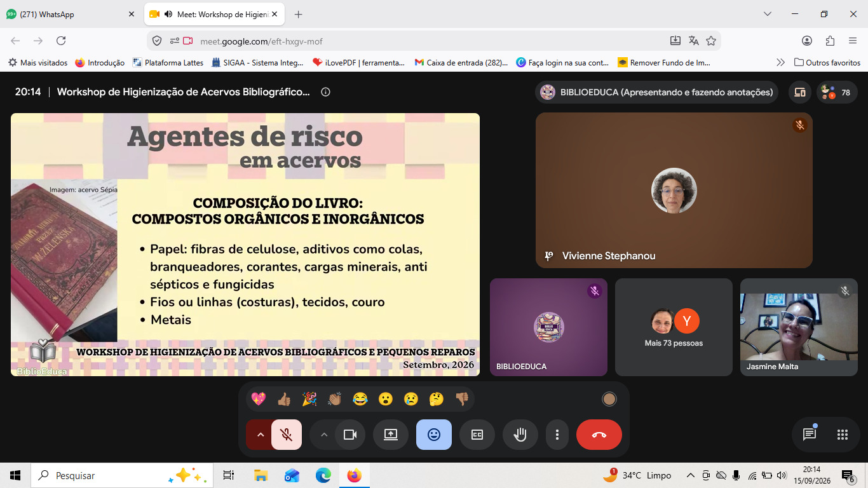Open the 78 participants people button
Screen dimensions: 868x488
pos(837,92)
